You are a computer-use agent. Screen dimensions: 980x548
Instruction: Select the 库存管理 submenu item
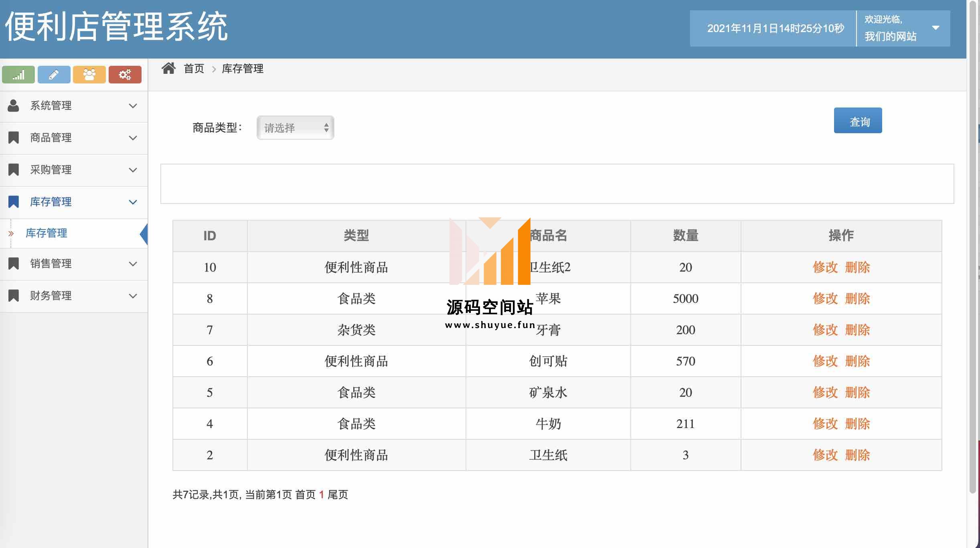[x=74, y=233]
